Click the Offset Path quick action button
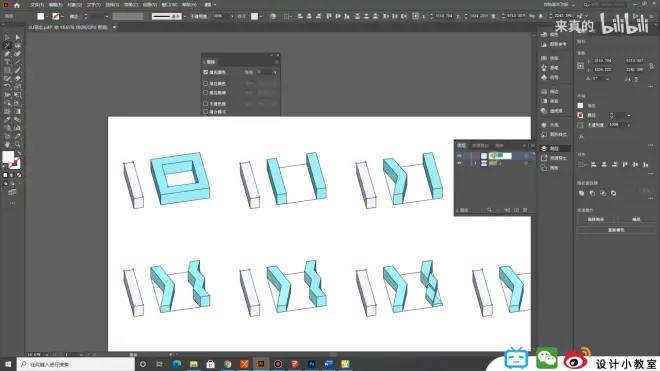 596,219
